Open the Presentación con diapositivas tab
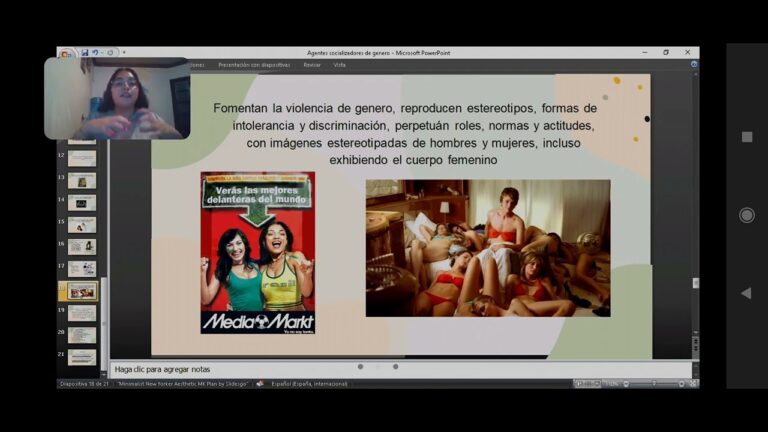 click(254, 65)
